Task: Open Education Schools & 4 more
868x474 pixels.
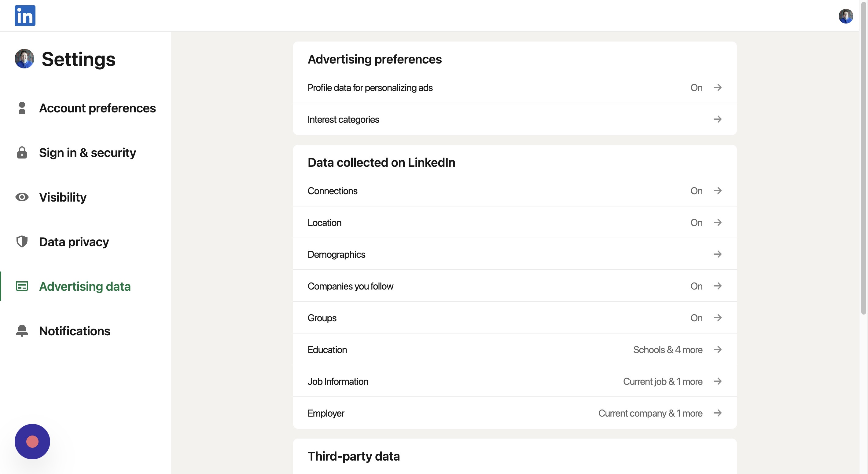Action: [x=668, y=349]
